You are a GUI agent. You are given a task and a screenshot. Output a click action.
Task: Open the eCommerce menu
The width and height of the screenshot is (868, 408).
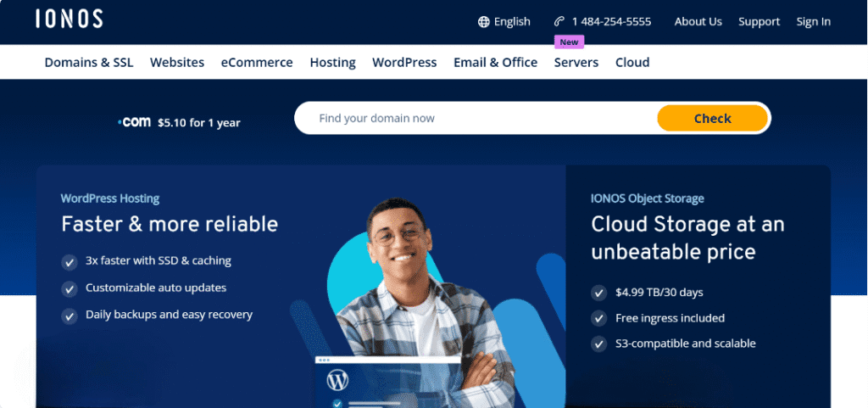point(257,63)
